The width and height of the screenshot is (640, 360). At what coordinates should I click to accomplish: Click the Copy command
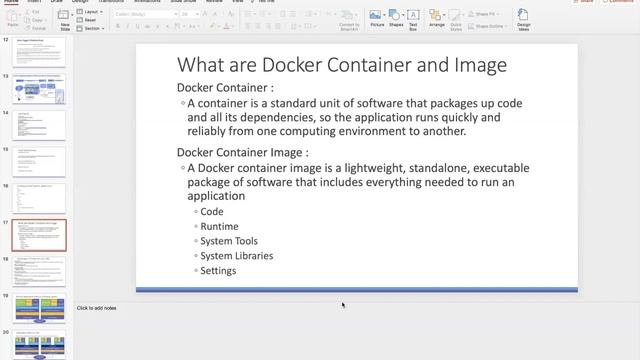tap(35, 20)
